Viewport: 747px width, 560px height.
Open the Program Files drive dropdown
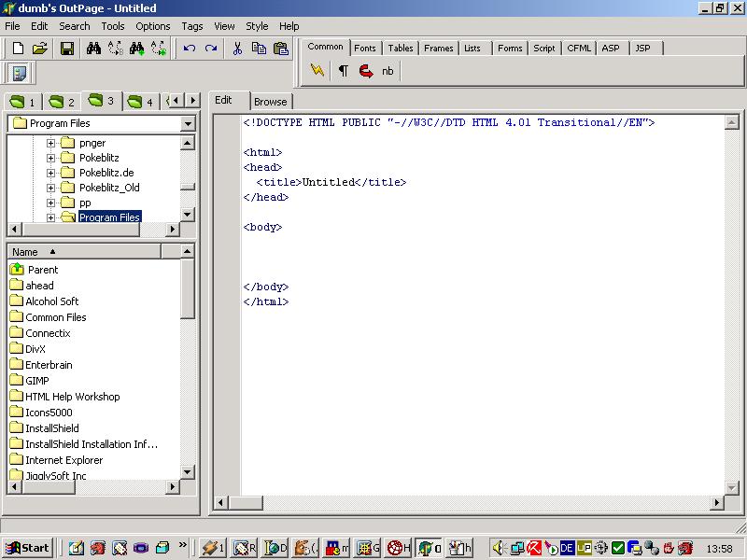189,123
